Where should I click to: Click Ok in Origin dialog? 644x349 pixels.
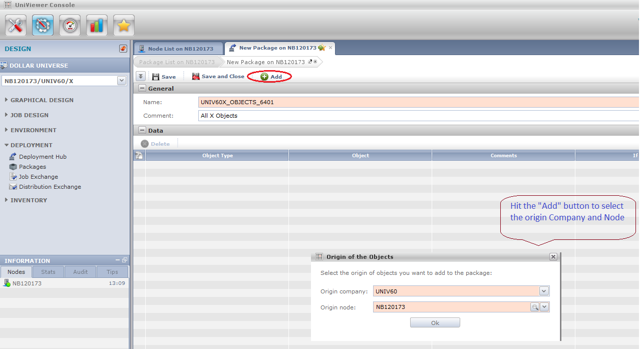tap(435, 323)
